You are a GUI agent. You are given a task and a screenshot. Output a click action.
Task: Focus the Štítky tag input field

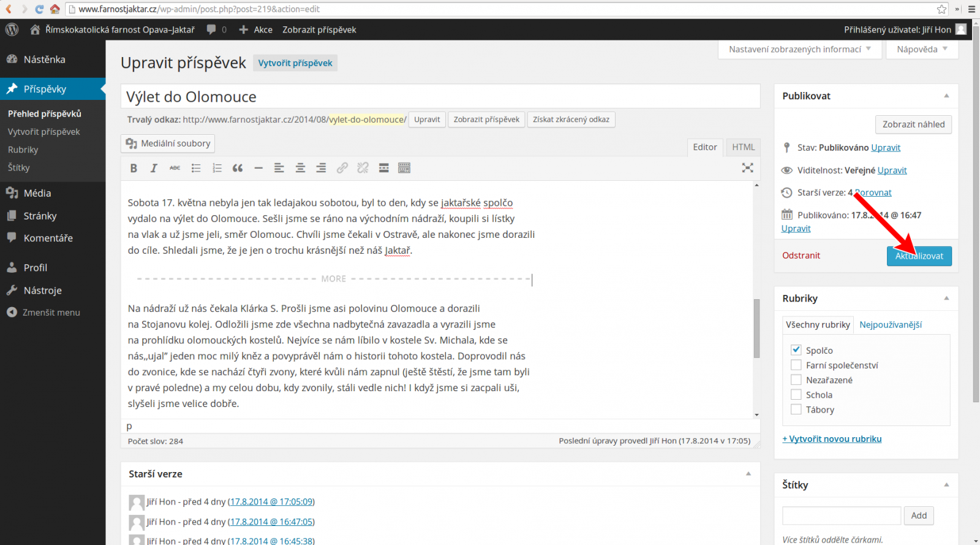click(x=842, y=516)
